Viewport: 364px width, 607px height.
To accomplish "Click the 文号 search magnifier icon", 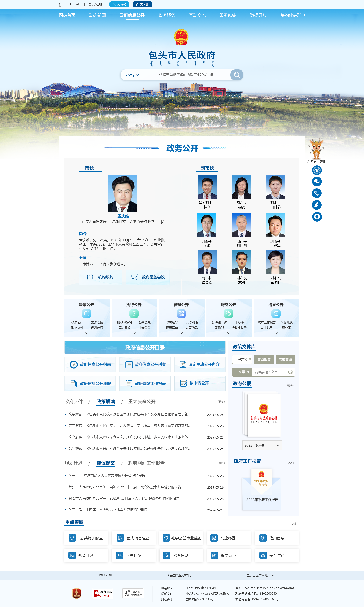I will (x=290, y=372).
